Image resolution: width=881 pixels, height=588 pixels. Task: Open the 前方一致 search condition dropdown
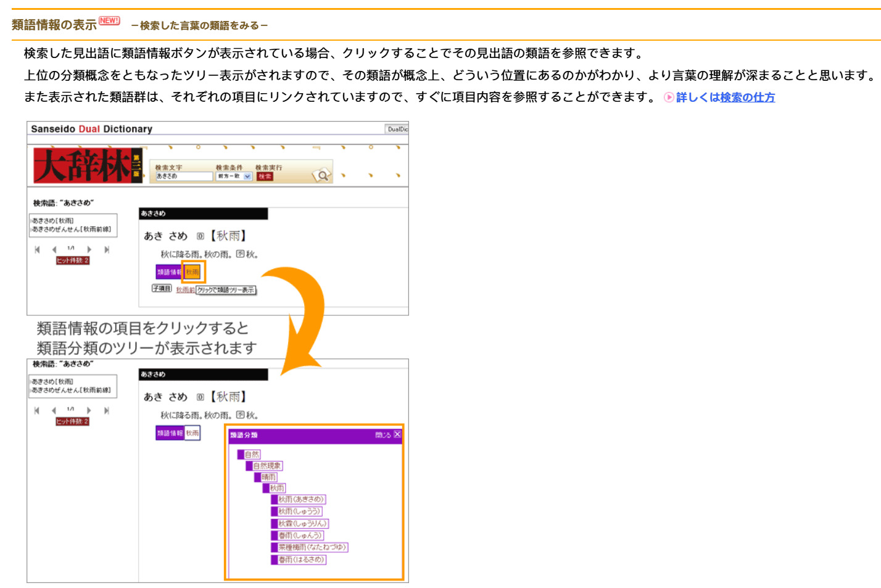pyautogui.click(x=234, y=176)
